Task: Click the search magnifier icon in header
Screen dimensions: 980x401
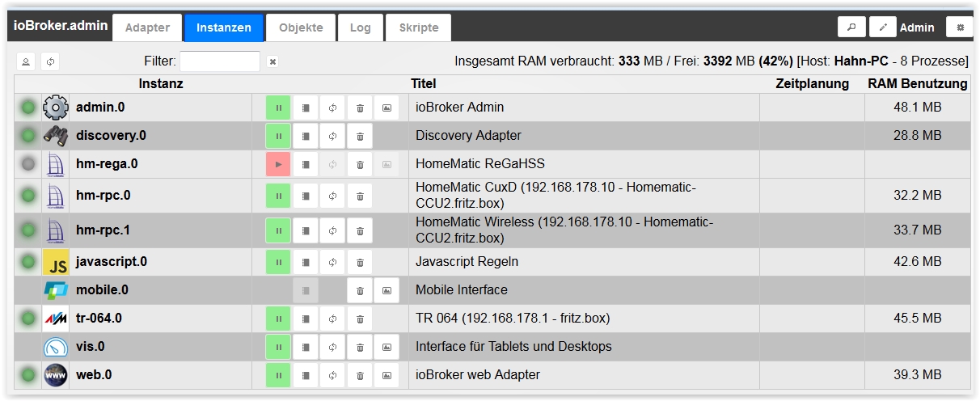Action: (x=851, y=27)
